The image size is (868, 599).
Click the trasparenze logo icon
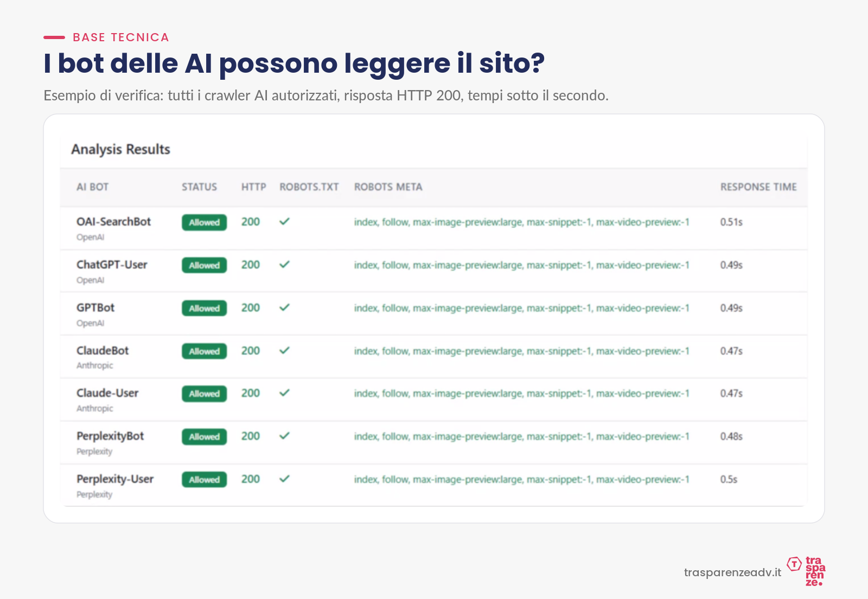(x=806, y=571)
